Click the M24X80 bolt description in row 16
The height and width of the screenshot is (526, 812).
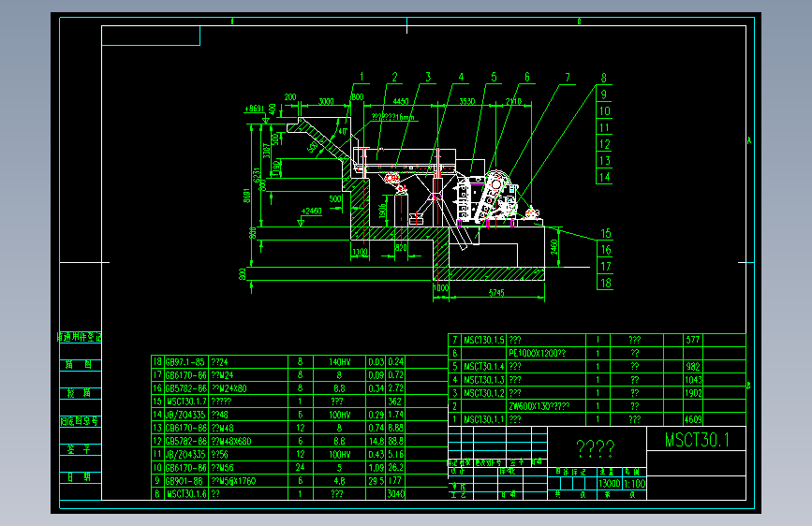(x=229, y=388)
